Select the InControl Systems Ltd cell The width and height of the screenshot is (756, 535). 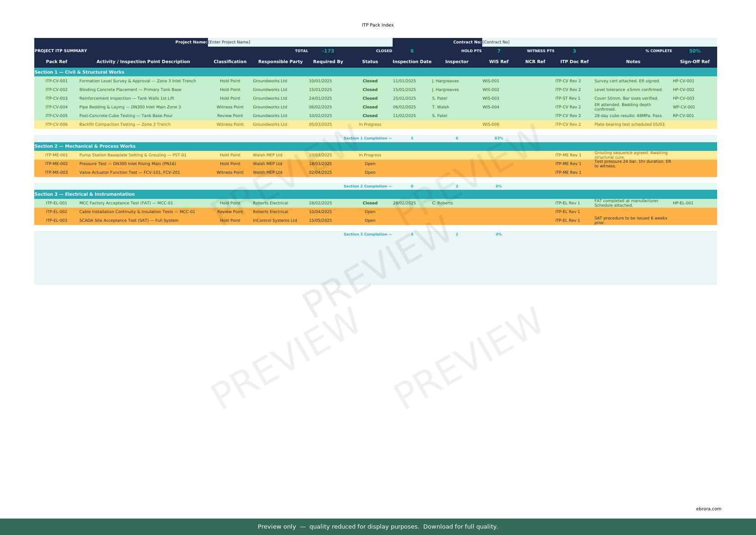[275, 220]
